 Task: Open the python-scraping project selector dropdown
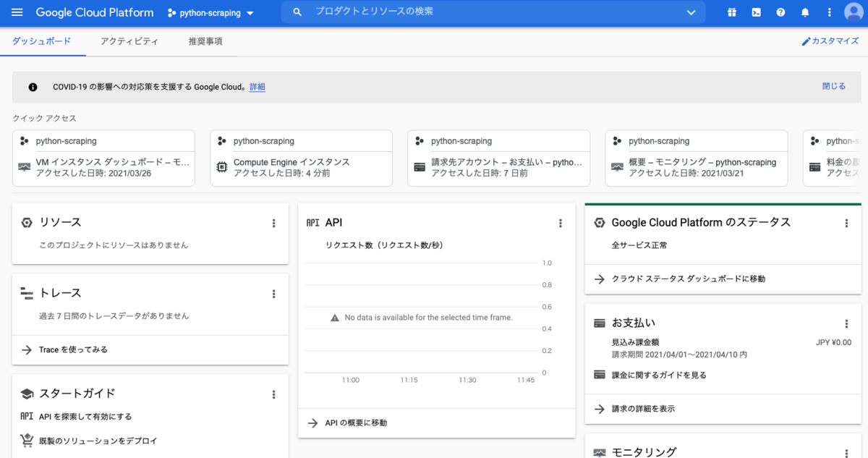210,13
